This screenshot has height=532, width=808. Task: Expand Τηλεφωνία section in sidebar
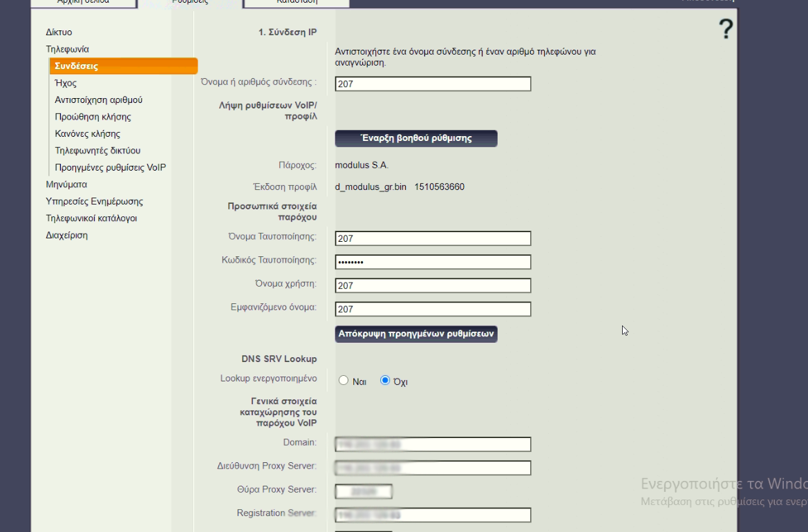[x=67, y=49]
